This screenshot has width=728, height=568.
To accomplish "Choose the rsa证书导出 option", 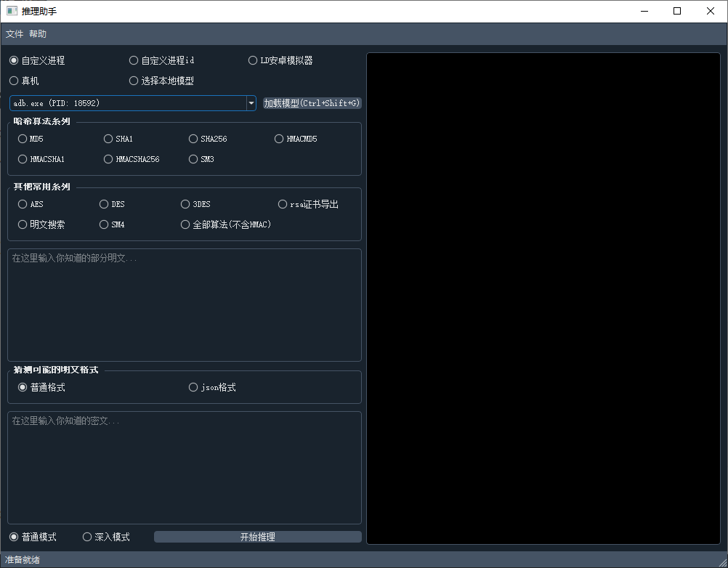I will coord(308,204).
